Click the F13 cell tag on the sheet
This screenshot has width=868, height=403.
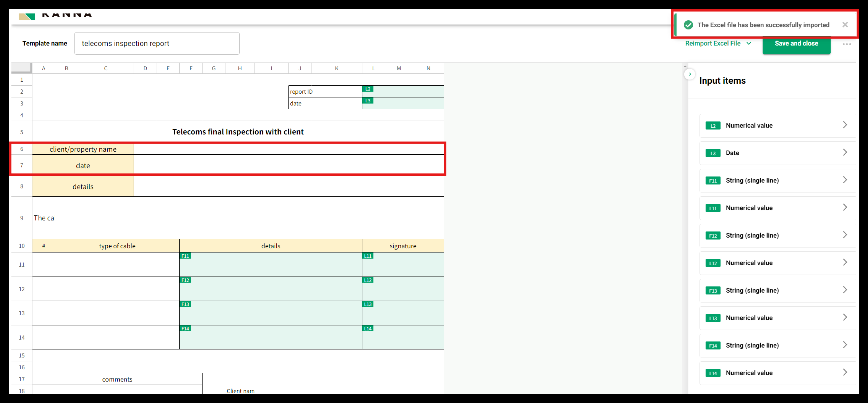pos(185,304)
